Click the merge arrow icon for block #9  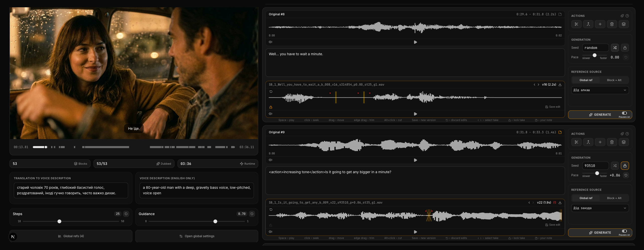(x=588, y=142)
